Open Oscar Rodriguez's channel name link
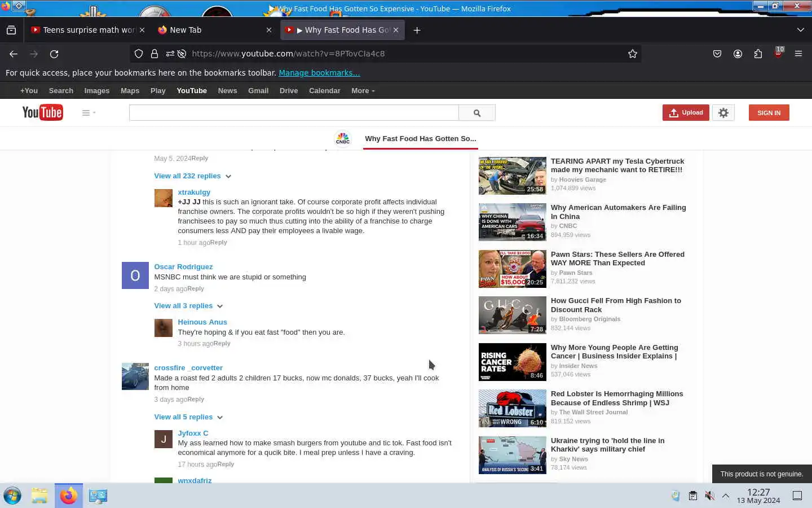This screenshot has width=812, height=508. [x=183, y=267]
